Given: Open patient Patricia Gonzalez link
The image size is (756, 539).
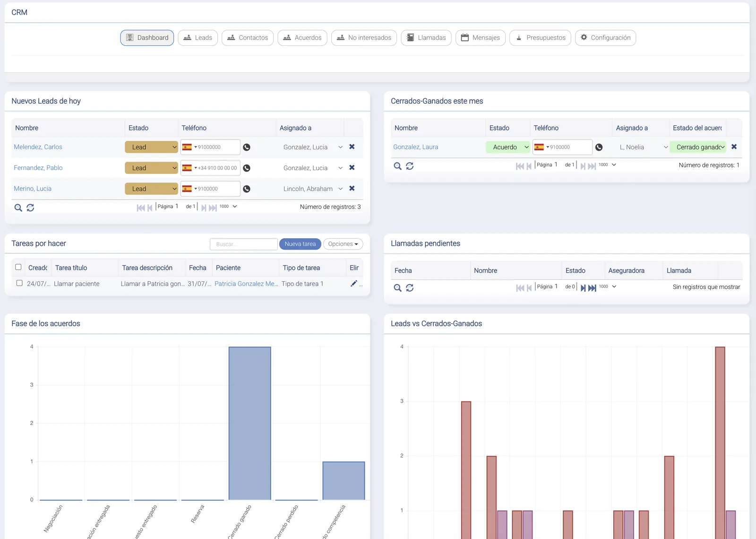Looking at the screenshot, I should tap(246, 284).
